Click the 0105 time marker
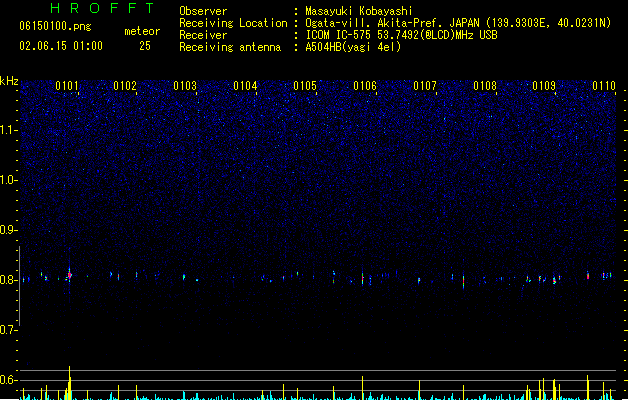629x400 pixels. [x=305, y=86]
